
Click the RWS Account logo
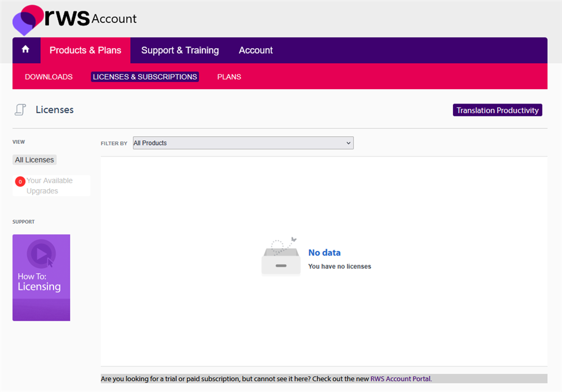point(74,20)
